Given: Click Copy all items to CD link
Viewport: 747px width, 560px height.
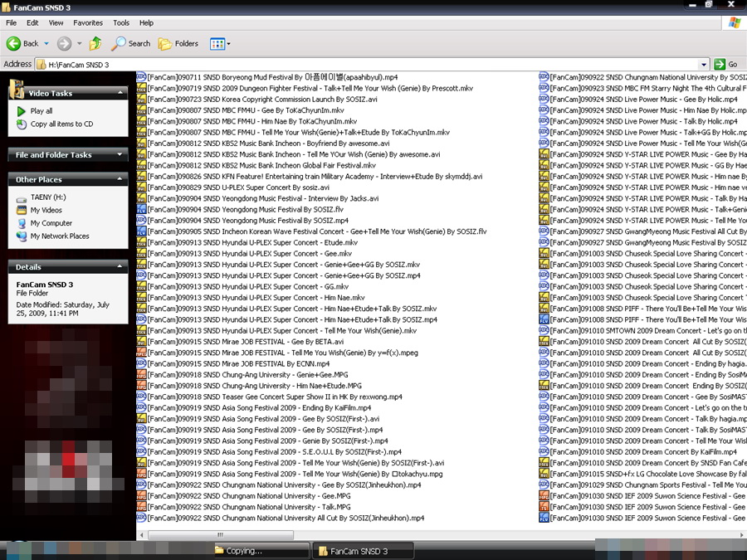Looking at the screenshot, I should coord(62,124).
